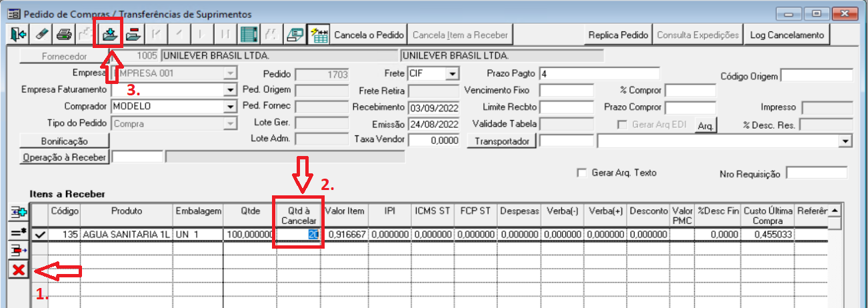Click the Prazo Pagto field with value 4
This screenshot has width=868, height=308.
pos(599,73)
